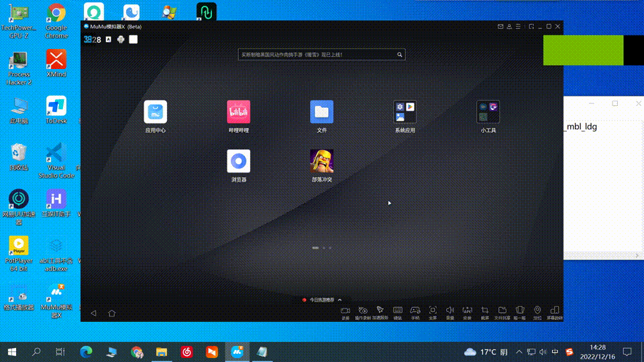Click the taskbar search icon
Viewport: 644px width, 362px height.
pos(36,352)
